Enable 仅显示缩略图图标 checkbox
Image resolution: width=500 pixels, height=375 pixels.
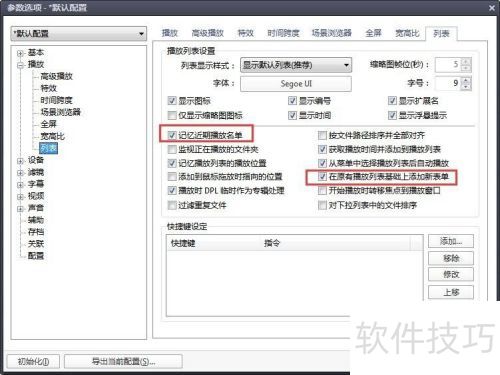pos(172,115)
